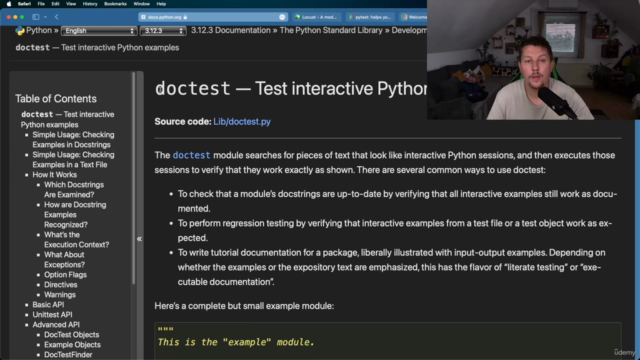This screenshot has height=360, width=640.
Task: Click the padlock icon in address bar
Action: click(185, 17)
